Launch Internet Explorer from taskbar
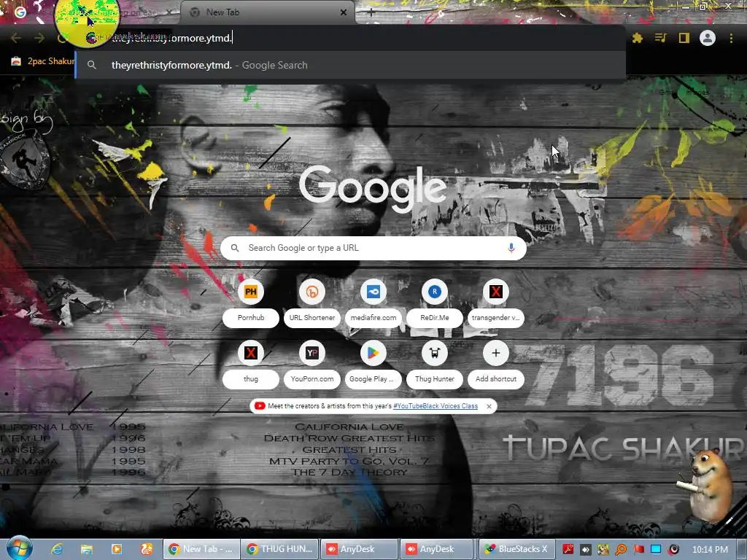This screenshot has width=747, height=560. coord(57,549)
